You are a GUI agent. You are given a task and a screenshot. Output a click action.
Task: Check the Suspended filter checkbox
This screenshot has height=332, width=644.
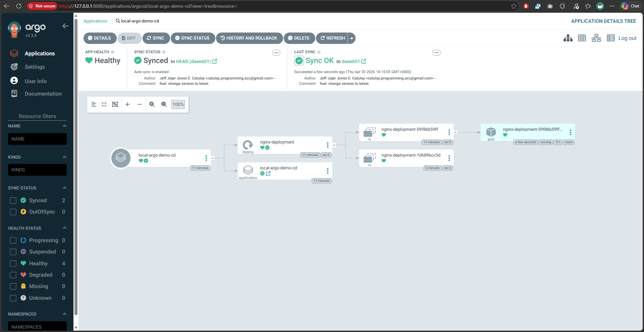pos(13,252)
